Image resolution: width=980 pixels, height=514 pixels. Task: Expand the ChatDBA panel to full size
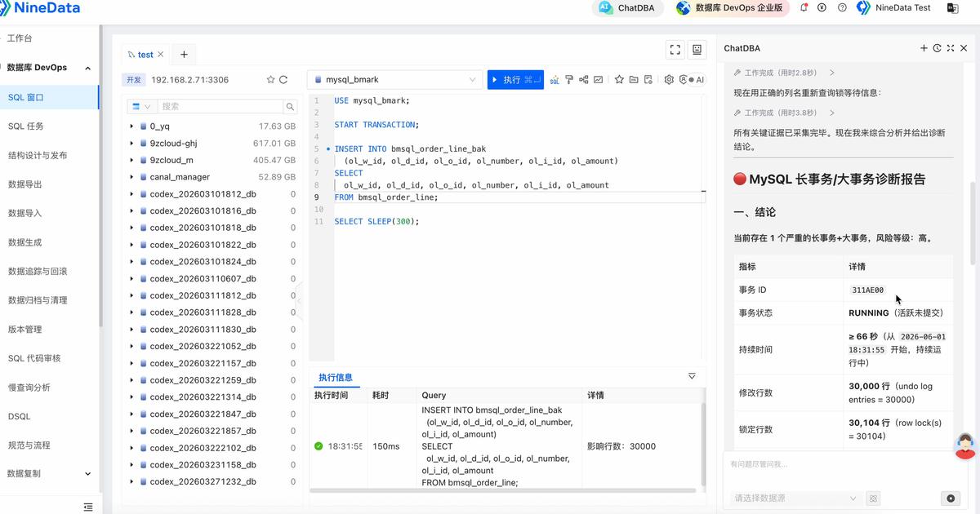[x=951, y=48]
